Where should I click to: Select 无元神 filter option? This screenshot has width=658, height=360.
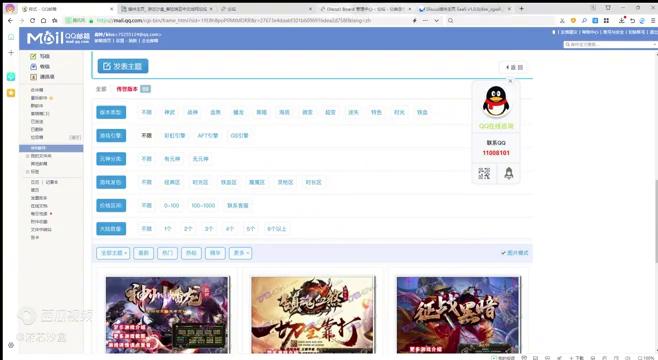tap(200, 159)
